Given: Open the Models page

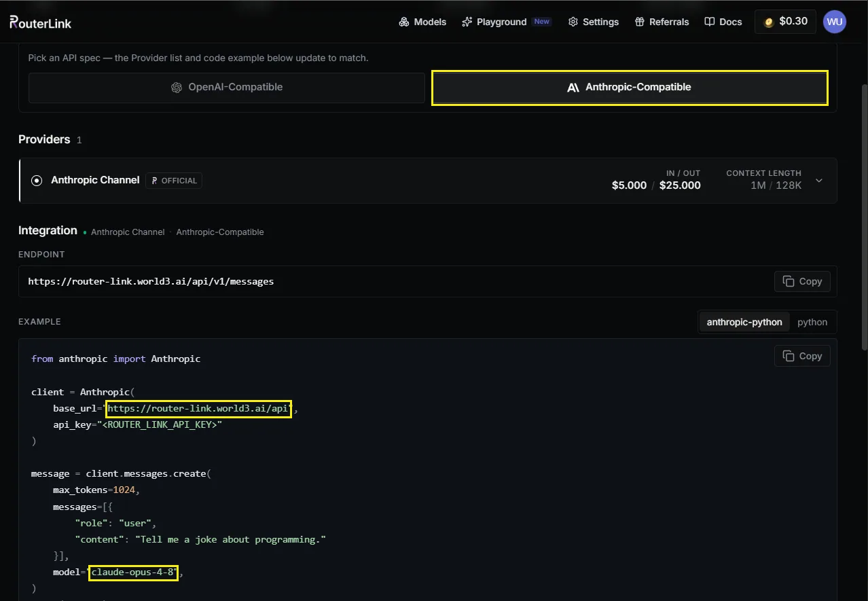Looking at the screenshot, I should point(422,22).
